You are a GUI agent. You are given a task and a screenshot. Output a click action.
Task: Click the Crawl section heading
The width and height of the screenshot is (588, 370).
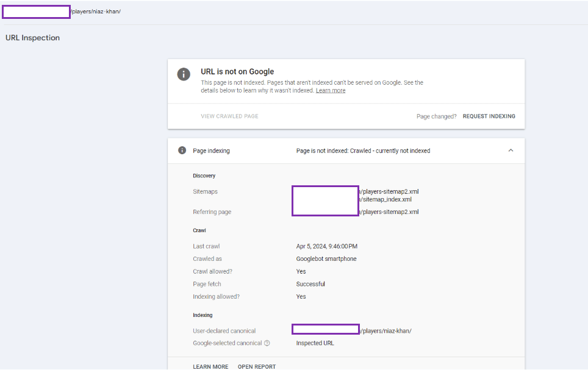(199, 230)
